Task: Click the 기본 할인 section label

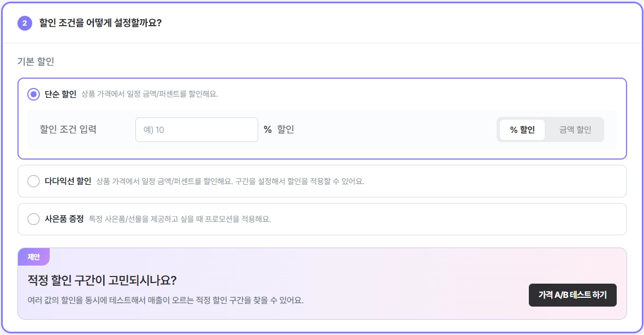Action: click(x=35, y=61)
